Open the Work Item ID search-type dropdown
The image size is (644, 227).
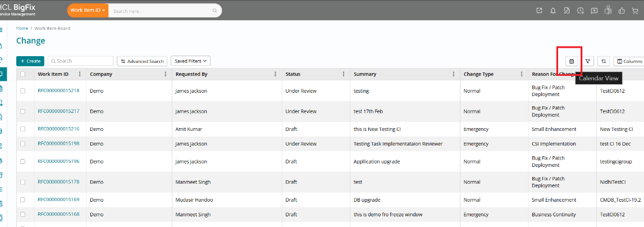click(88, 10)
